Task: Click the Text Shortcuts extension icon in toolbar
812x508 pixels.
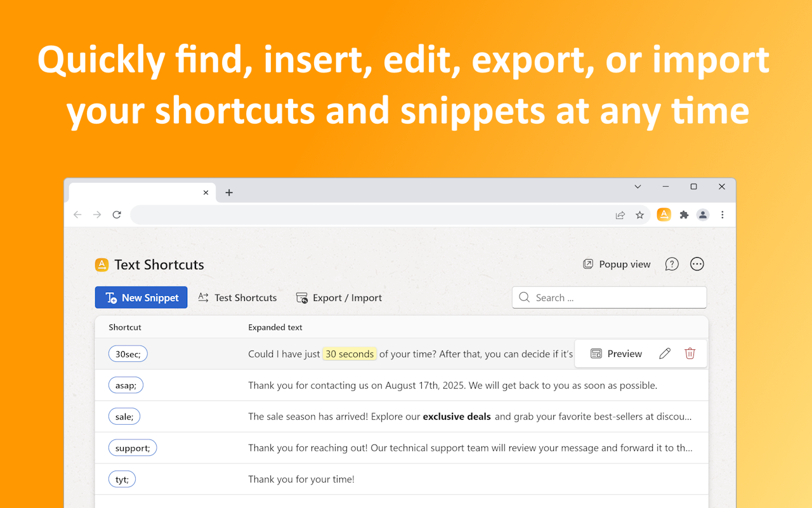Action: (664, 215)
